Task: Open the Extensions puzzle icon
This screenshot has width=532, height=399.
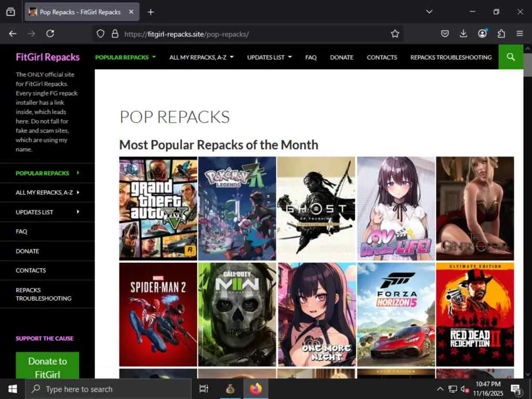Action: pos(501,34)
